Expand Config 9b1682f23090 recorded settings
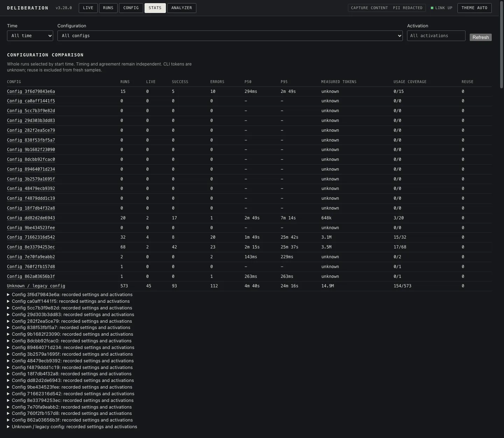 (x=70, y=334)
